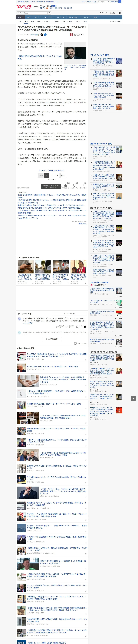Open the 現代ビジネス source link below article
Viewport: 138px width, 644px height.
point(82,224)
